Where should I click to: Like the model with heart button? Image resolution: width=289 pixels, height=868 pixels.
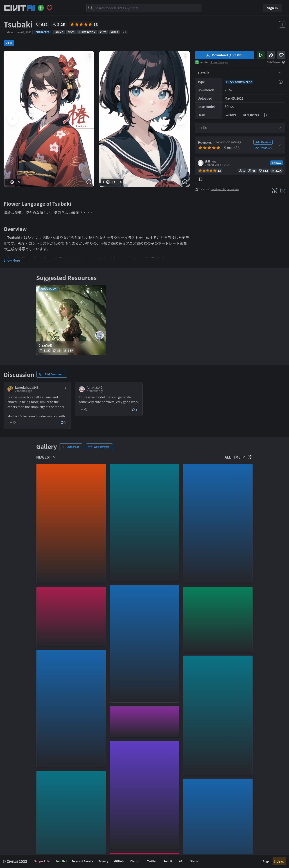coord(281,55)
